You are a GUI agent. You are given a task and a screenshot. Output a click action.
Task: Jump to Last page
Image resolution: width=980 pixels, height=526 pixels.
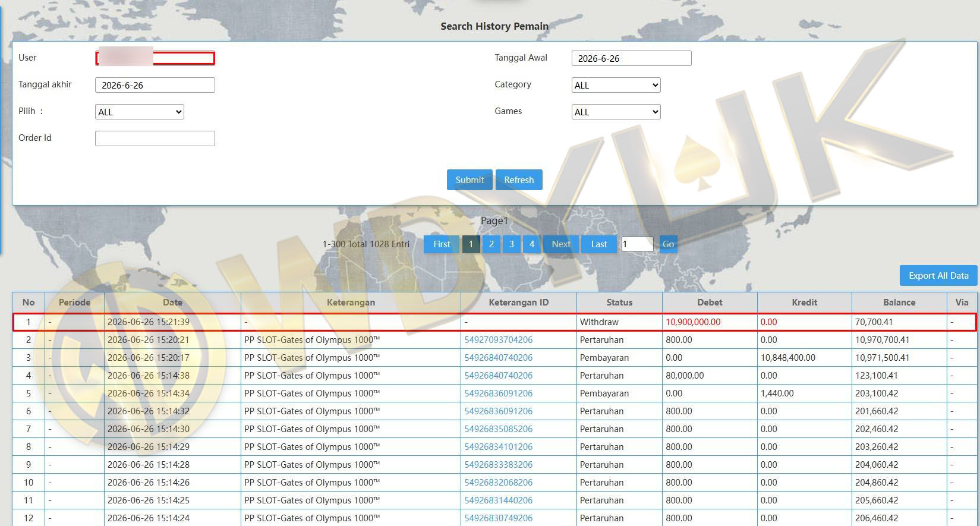(x=599, y=244)
